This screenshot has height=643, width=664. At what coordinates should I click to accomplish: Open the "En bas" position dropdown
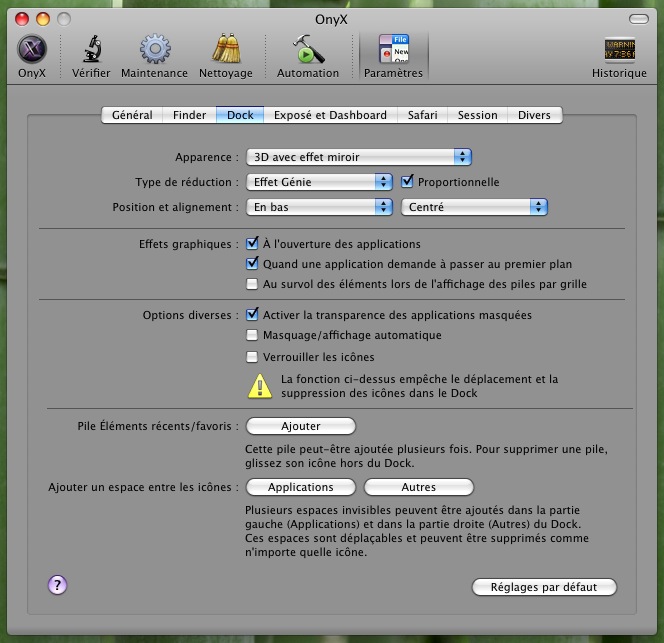[x=319, y=207]
